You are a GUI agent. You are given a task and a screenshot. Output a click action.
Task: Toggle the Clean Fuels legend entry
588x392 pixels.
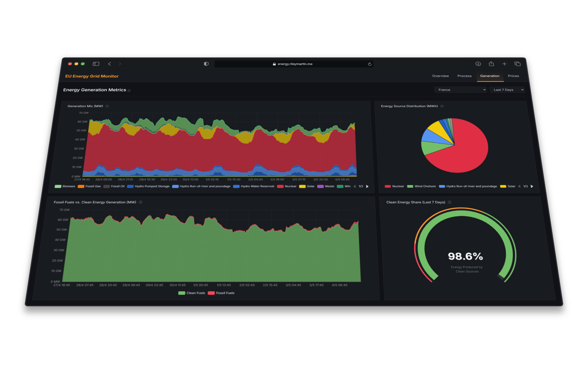192,293
